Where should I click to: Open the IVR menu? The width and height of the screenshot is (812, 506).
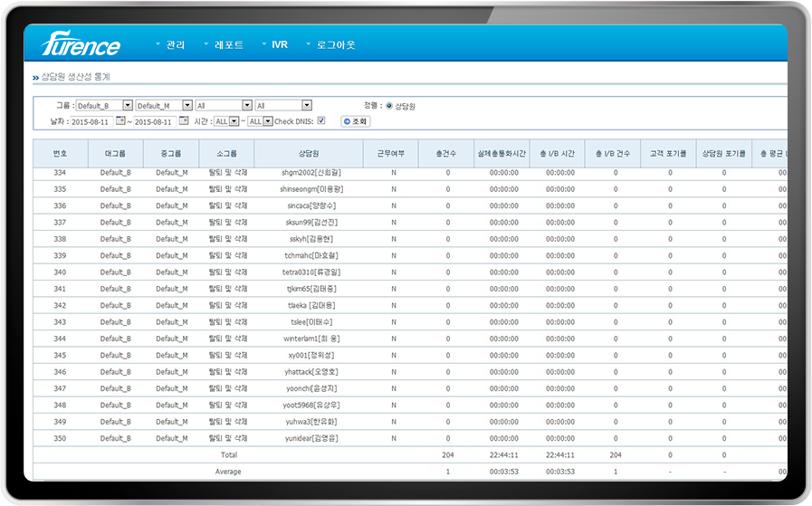point(275,45)
